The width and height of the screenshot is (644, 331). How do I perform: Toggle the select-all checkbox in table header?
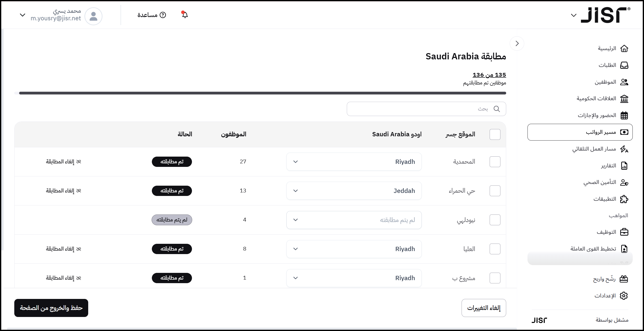click(495, 135)
